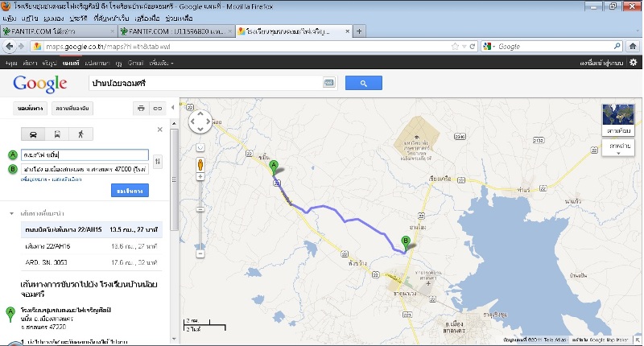The width and height of the screenshot is (644, 346).
Task: Select walking directions icon
Action: [x=81, y=134]
